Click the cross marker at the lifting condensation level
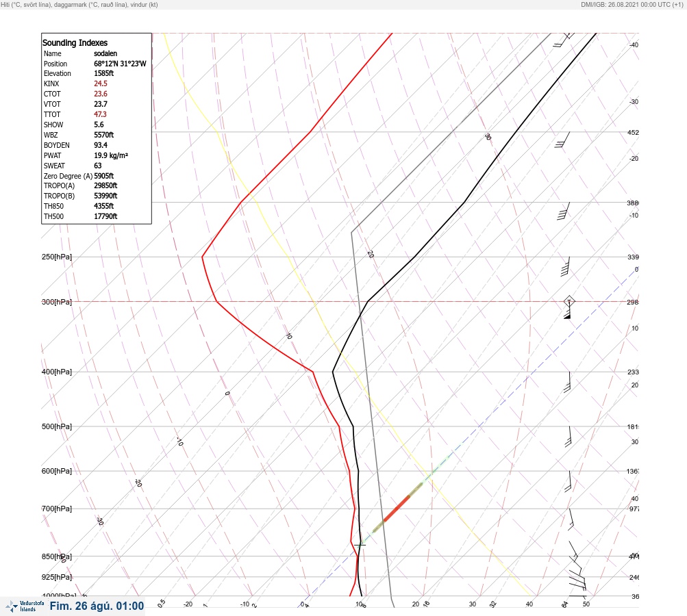The width and height of the screenshot is (687, 616). coord(360,544)
